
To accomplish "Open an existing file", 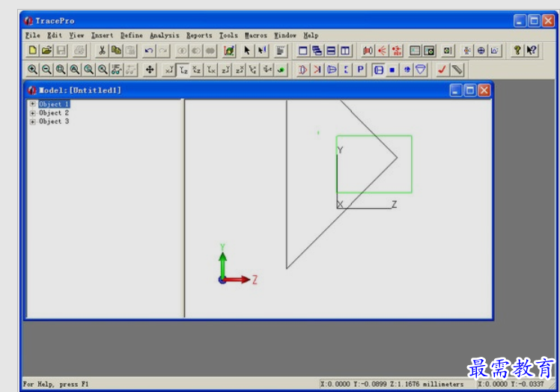I will click(x=46, y=51).
